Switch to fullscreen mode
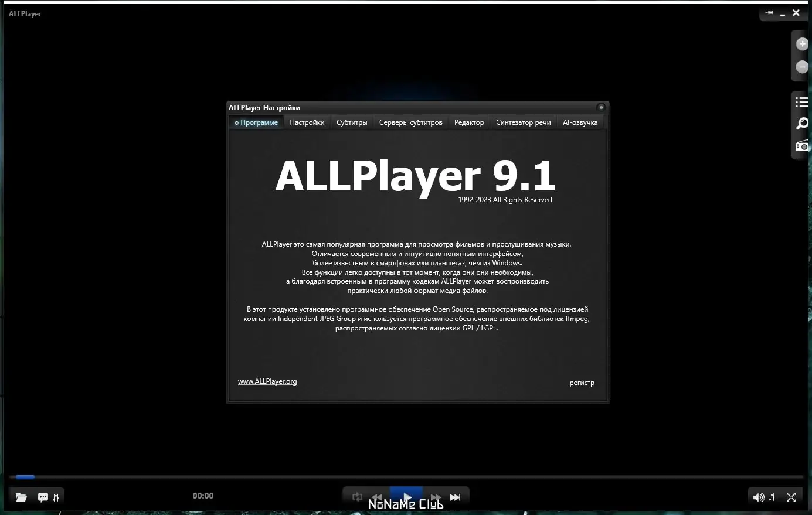This screenshot has height=515, width=812. (791, 497)
